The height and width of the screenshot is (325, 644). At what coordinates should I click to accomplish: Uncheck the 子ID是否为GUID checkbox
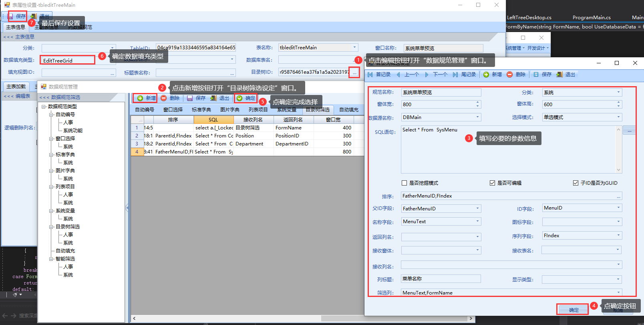tap(576, 183)
